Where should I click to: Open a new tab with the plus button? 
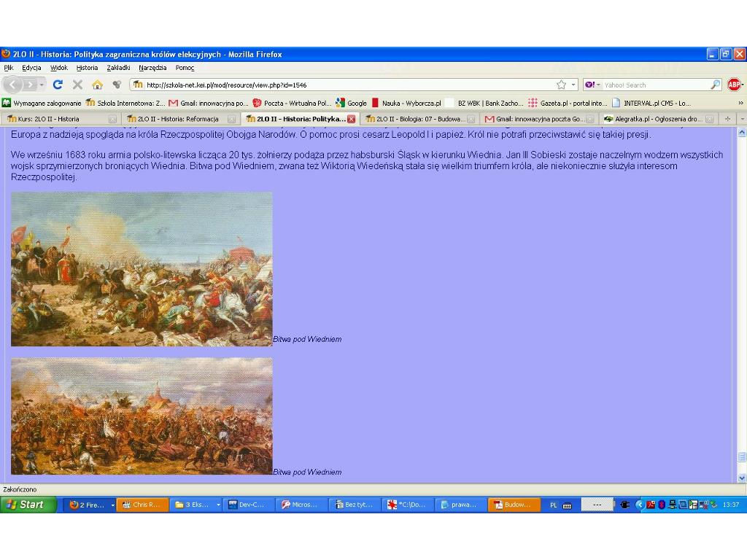(x=727, y=119)
